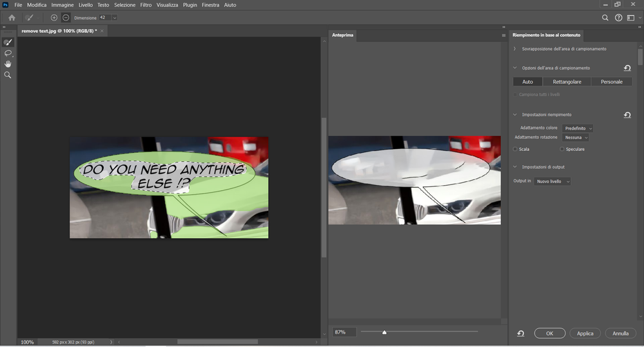Click the document size text in status bar
Viewport: 644px width, 347px height.
pos(73,342)
